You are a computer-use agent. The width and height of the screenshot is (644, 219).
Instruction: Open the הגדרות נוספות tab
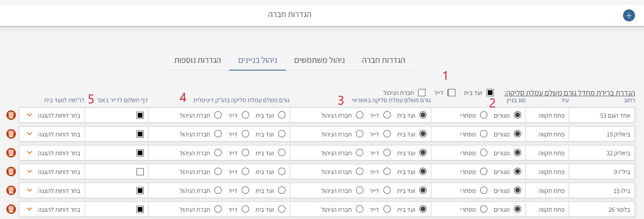(197, 60)
